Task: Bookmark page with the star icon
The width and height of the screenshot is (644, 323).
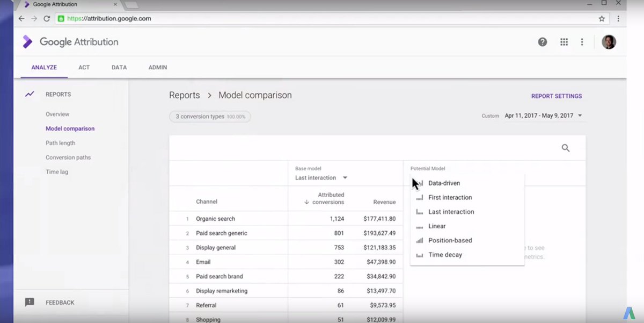Action: click(x=602, y=18)
